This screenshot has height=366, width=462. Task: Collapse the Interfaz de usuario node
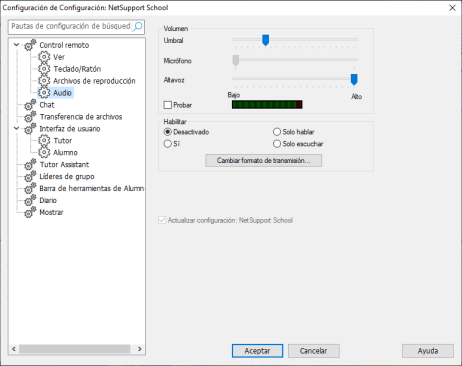pyautogui.click(x=16, y=128)
